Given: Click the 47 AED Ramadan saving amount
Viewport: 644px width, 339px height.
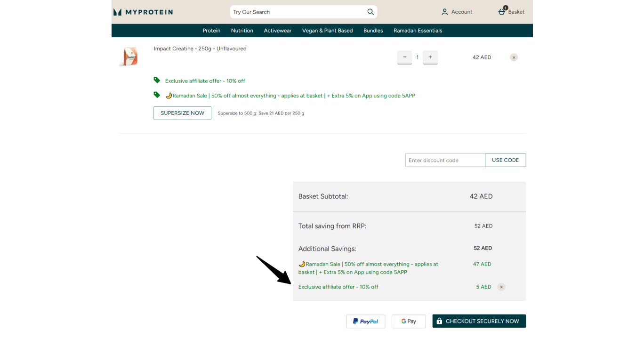Looking at the screenshot, I should 482,264.
